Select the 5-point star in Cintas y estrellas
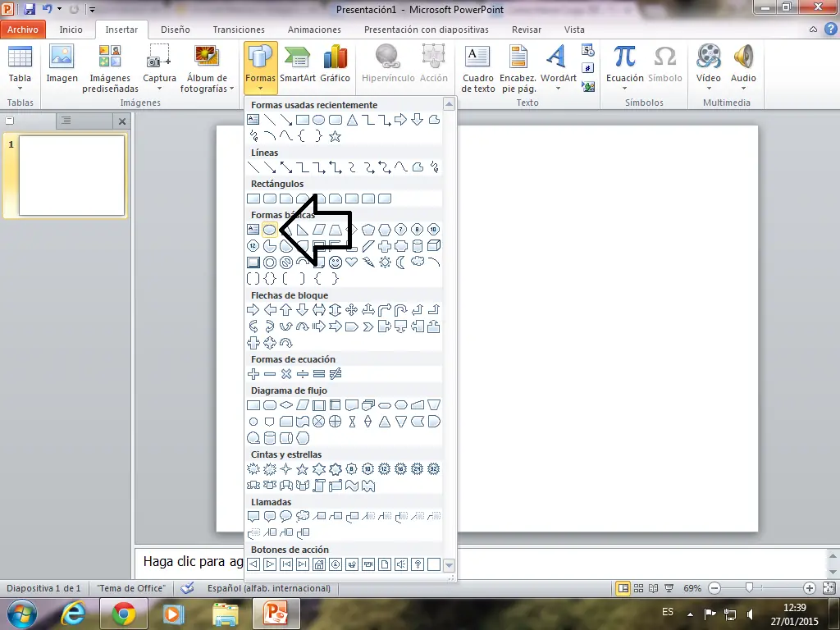Viewport: 840px width, 630px height. [x=302, y=469]
